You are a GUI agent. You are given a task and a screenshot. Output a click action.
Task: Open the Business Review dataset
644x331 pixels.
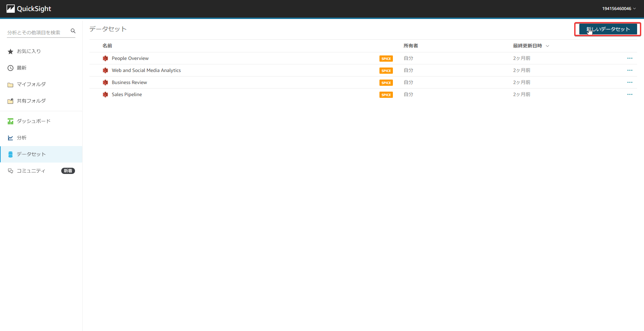[x=129, y=83]
